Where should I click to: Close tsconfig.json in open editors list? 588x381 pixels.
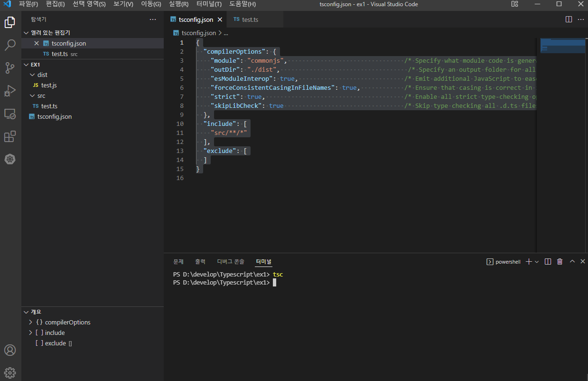37,43
